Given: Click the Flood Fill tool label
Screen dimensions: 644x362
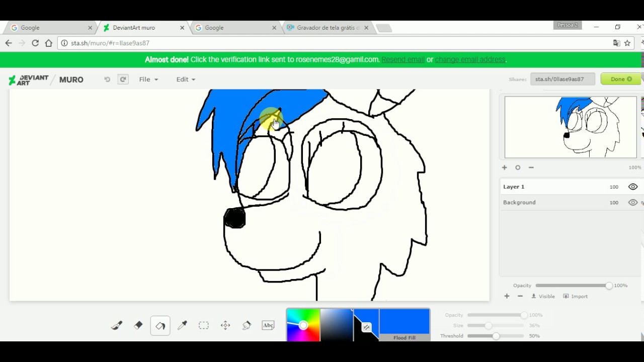Looking at the screenshot, I should (x=405, y=338).
